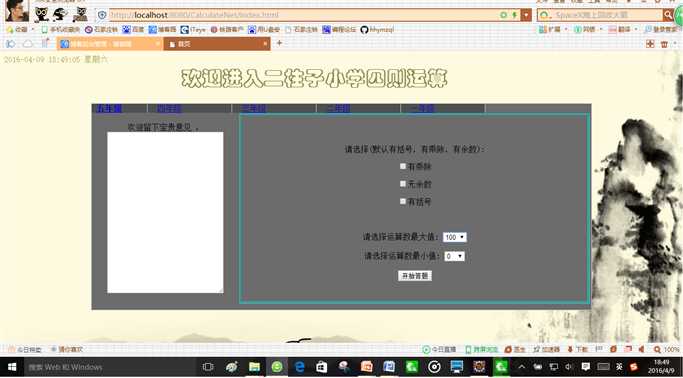Open File Explorer from taskbar
Screen dimensions: 683x378
tap(254, 367)
